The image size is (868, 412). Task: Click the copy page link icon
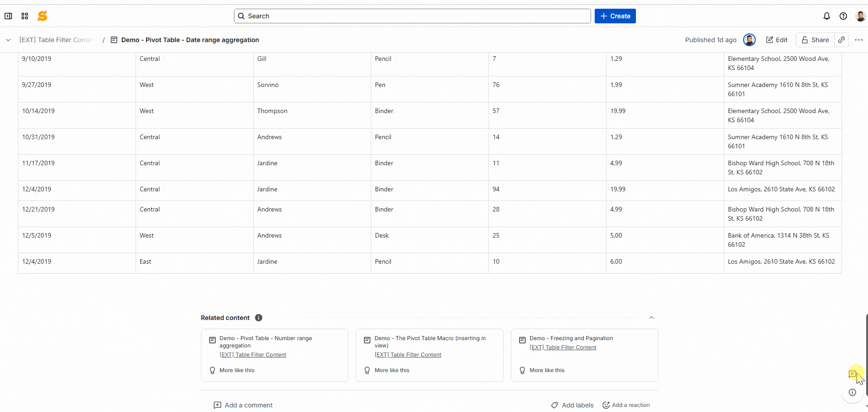point(841,40)
